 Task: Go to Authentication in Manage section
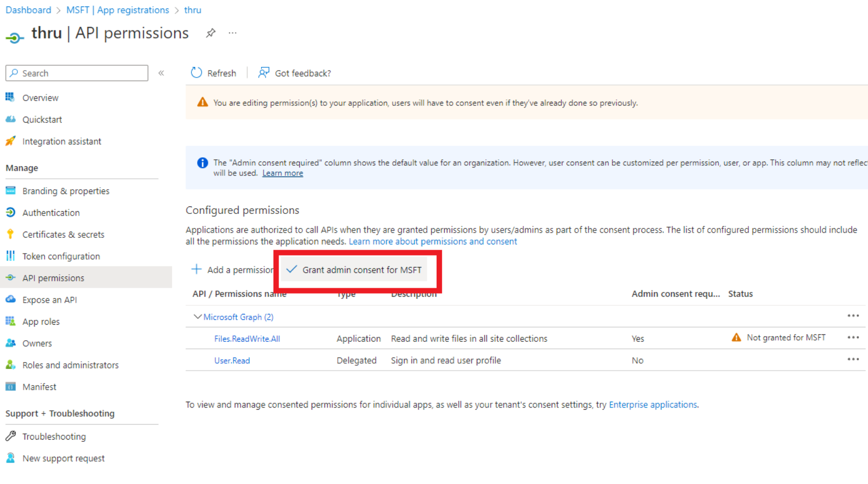click(x=51, y=212)
